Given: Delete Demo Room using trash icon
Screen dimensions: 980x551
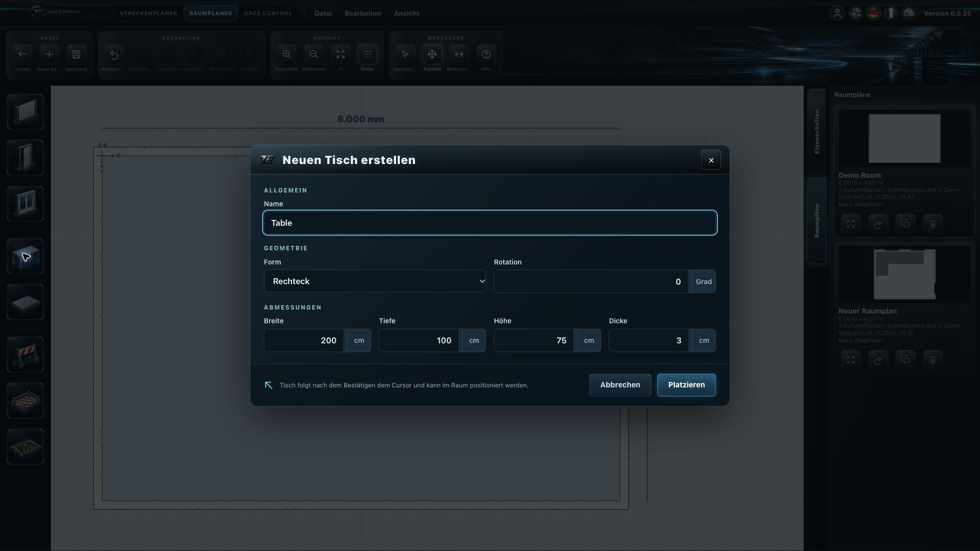Looking at the screenshot, I should (x=932, y=223).
